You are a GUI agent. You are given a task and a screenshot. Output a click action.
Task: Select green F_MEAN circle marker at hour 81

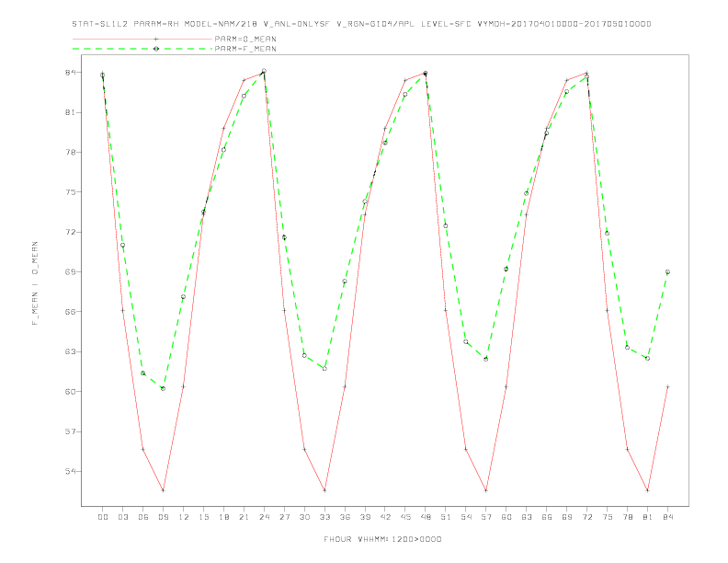[x=648, y=358]
